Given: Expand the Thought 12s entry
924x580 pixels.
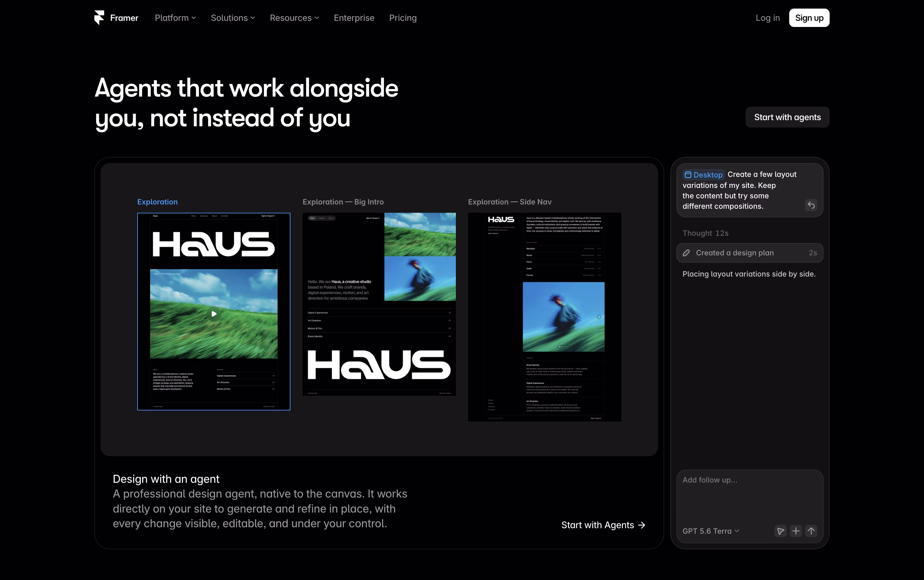Looking at the screenshot, I should point(705,233).
